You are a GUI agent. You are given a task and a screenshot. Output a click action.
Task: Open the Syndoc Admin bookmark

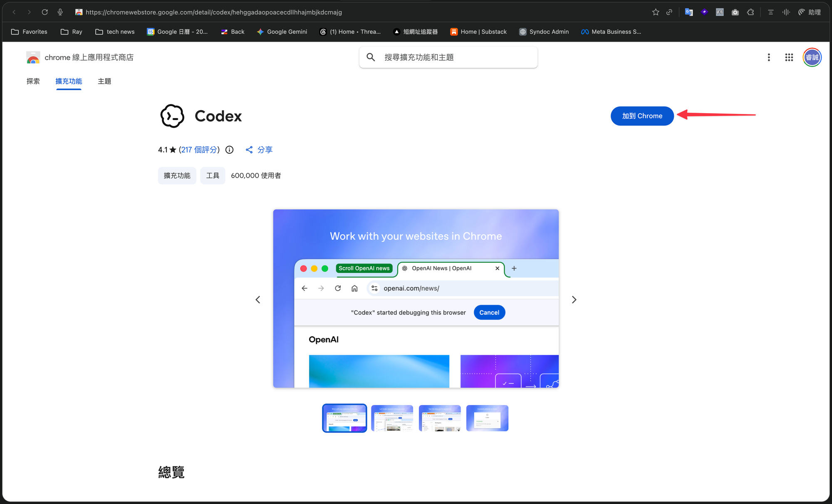coord(544,32)
